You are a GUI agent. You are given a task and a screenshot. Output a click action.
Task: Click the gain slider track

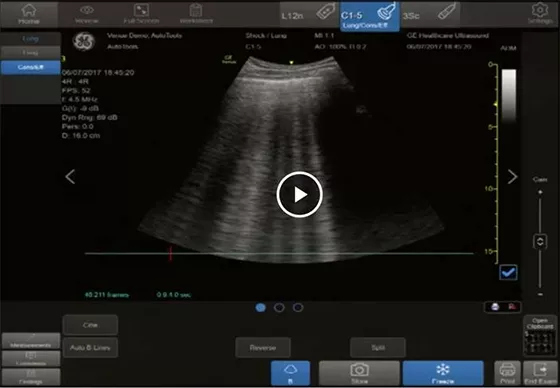pyautogui.click(x=540, y=243)
